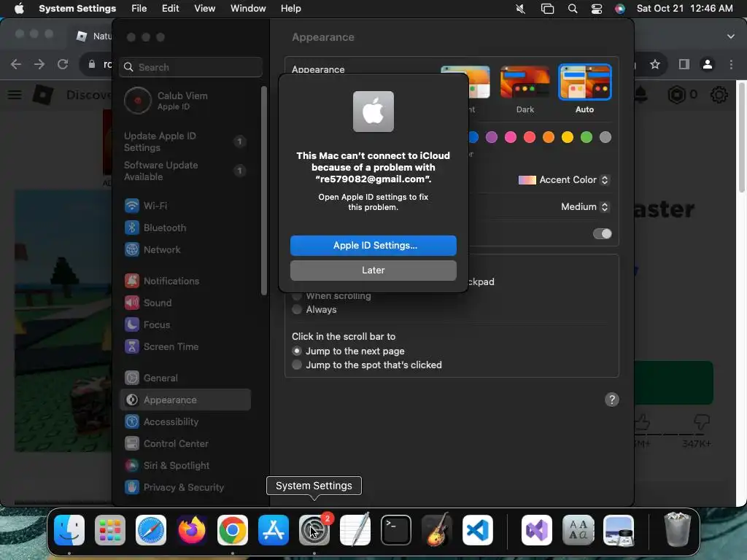747x560 pixels.
Task: Dismiss the dialog with Later
Action: [x=373, y=270]
